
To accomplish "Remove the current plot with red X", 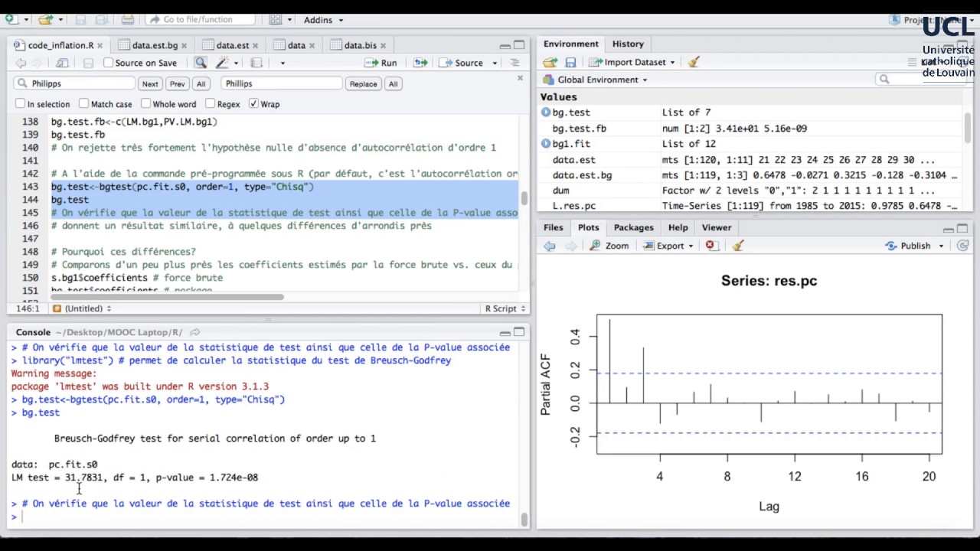I will pos(711,246).
